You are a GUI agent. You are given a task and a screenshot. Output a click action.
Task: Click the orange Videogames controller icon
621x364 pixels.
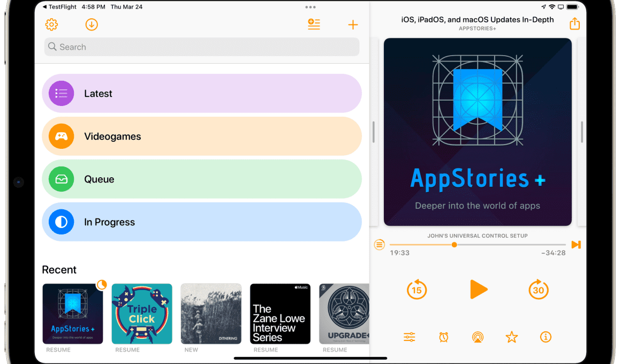coord(62,136)
